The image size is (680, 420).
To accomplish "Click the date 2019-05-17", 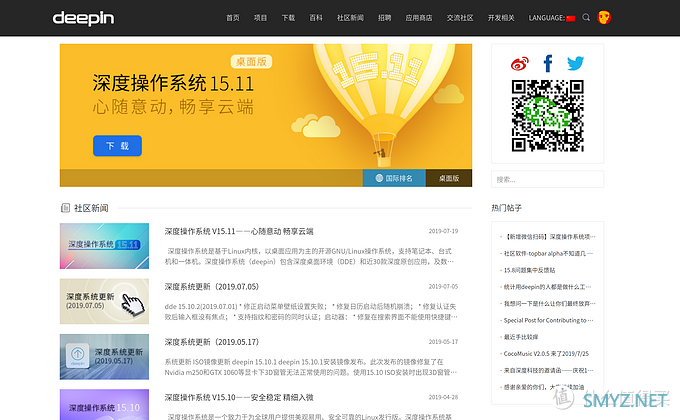I will coord(443,342).
